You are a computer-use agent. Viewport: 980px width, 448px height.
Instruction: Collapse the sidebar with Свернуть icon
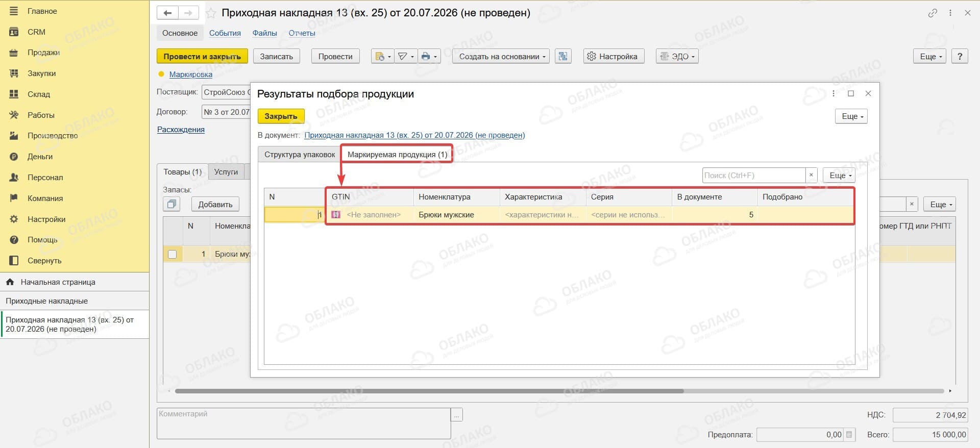pos(14,261)
